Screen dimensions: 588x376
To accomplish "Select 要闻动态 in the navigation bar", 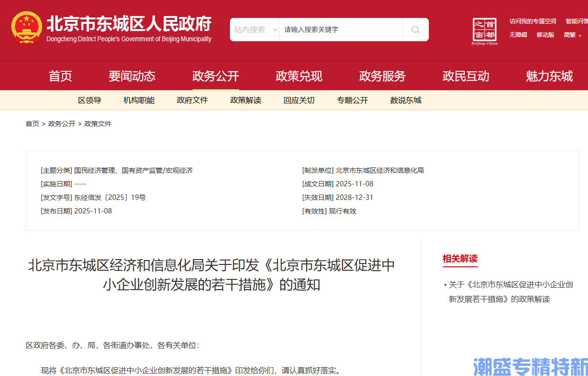I will 132,76.
